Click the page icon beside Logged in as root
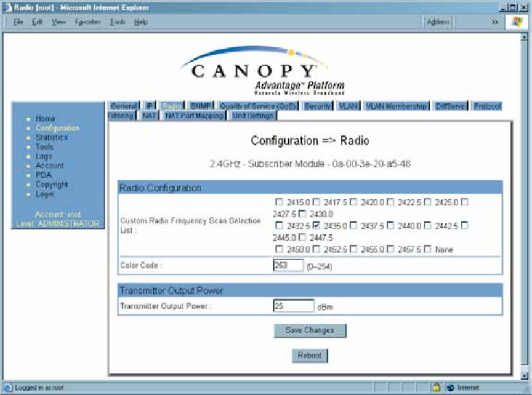 pos(7,387)
